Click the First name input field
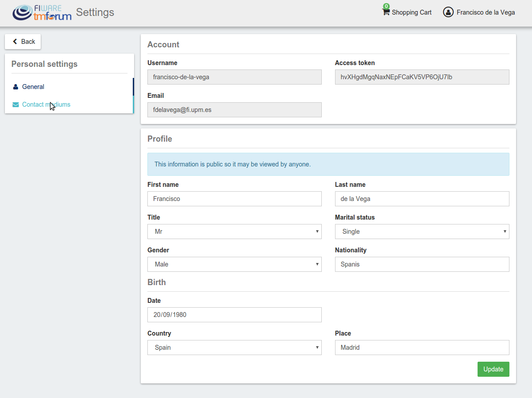Viewport: 532px width, 398px height. 235,199
